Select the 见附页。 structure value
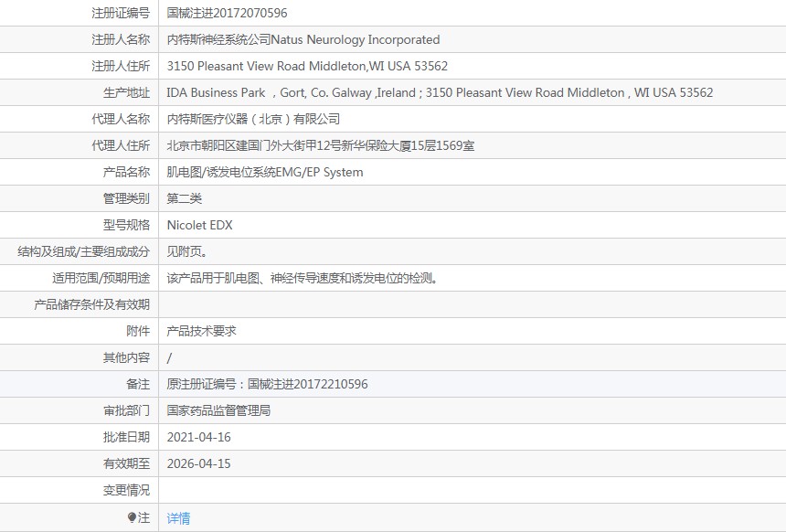Screen dimensions: 786x532 (187, 252)
